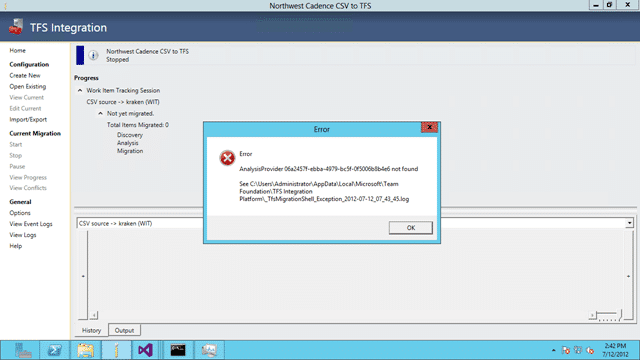Click Pause under Current Migration

[17, 167]
